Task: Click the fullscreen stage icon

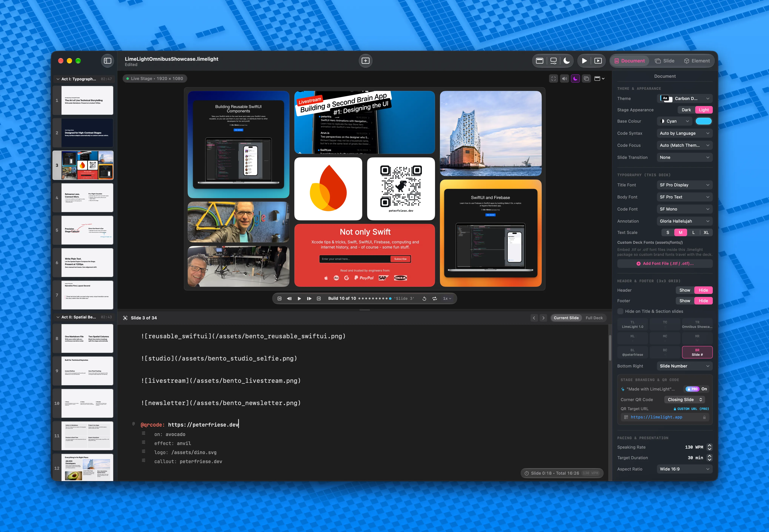Action: [554, 79]
